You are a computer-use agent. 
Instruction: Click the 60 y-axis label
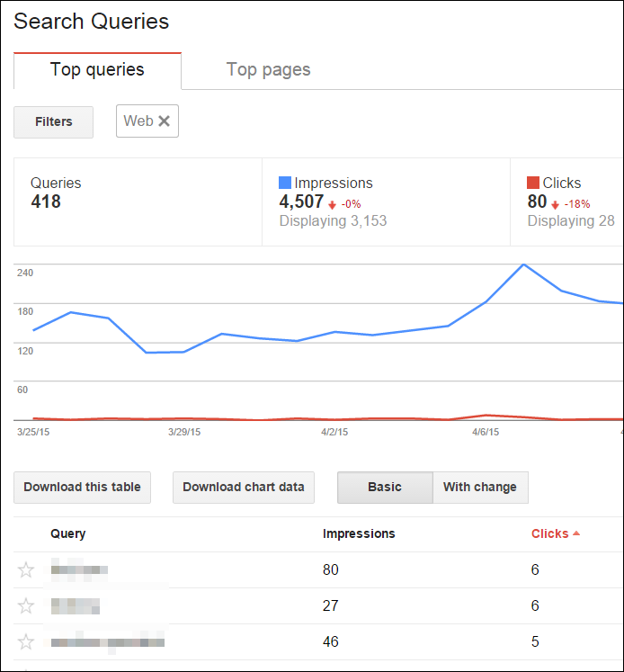click(22, 390)
